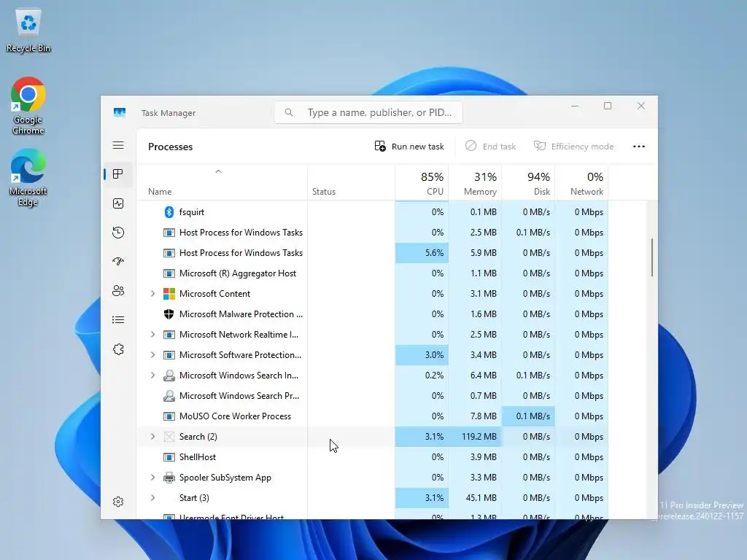Click the search magnifier icon
Screen dimensions: 747x560
[289, 112]
